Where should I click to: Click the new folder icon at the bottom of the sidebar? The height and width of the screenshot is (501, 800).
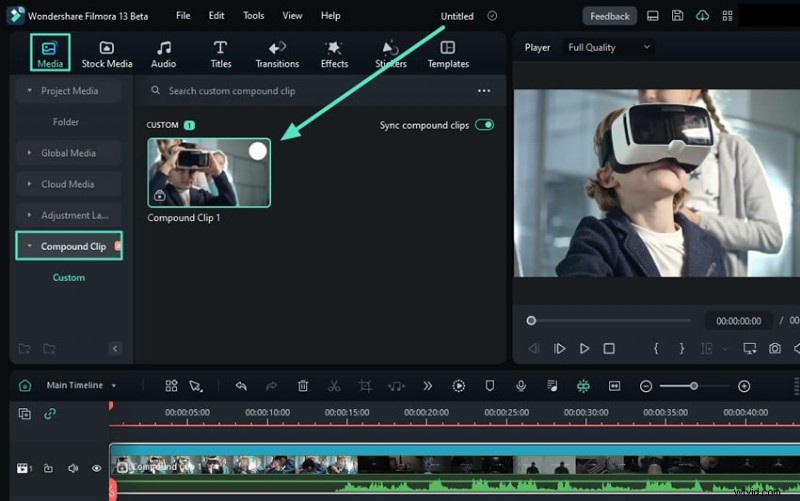click(24, 349)
